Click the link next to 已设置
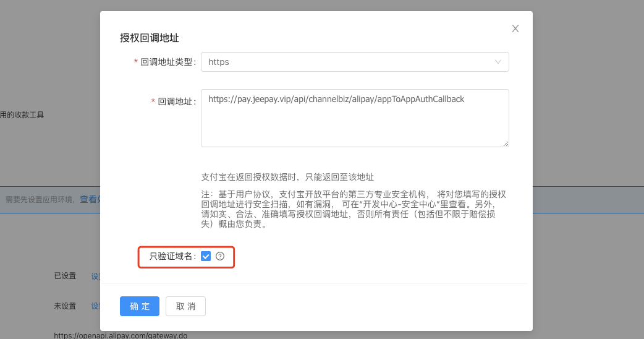Viewport: 644px width, 339px height. [95, 276]
